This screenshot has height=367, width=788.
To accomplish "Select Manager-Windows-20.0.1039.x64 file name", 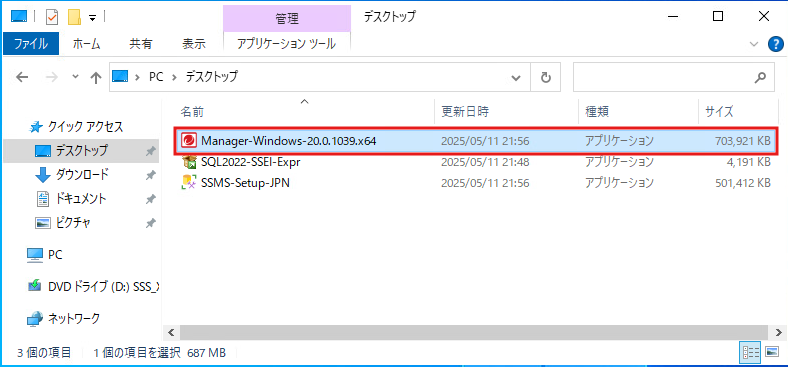I will (288, 141).
